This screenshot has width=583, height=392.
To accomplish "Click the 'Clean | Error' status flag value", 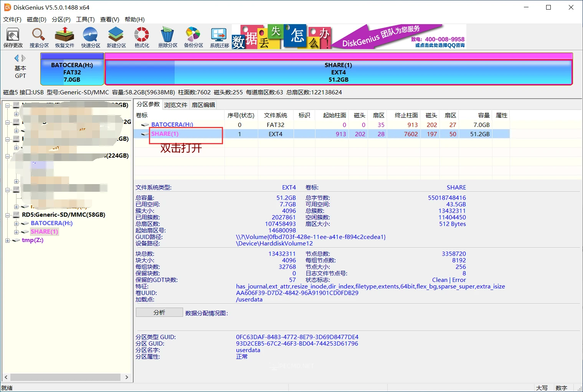I will click(449, 280).
